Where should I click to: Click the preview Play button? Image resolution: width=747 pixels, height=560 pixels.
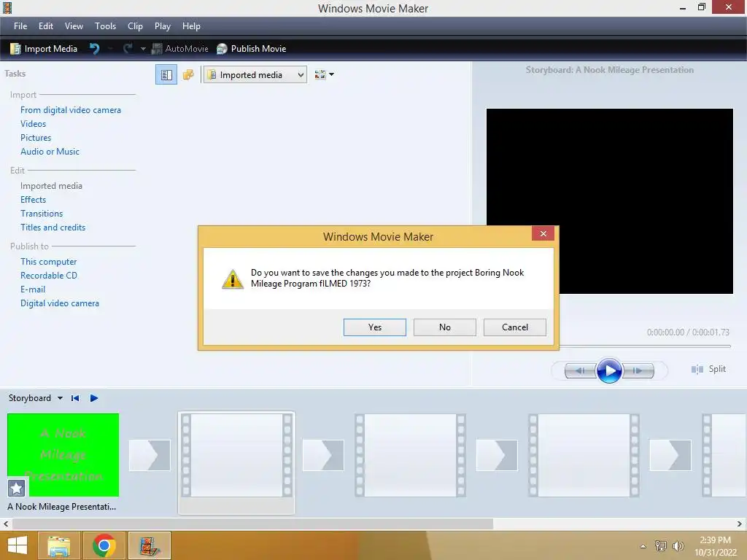click(x=609, y=370)
